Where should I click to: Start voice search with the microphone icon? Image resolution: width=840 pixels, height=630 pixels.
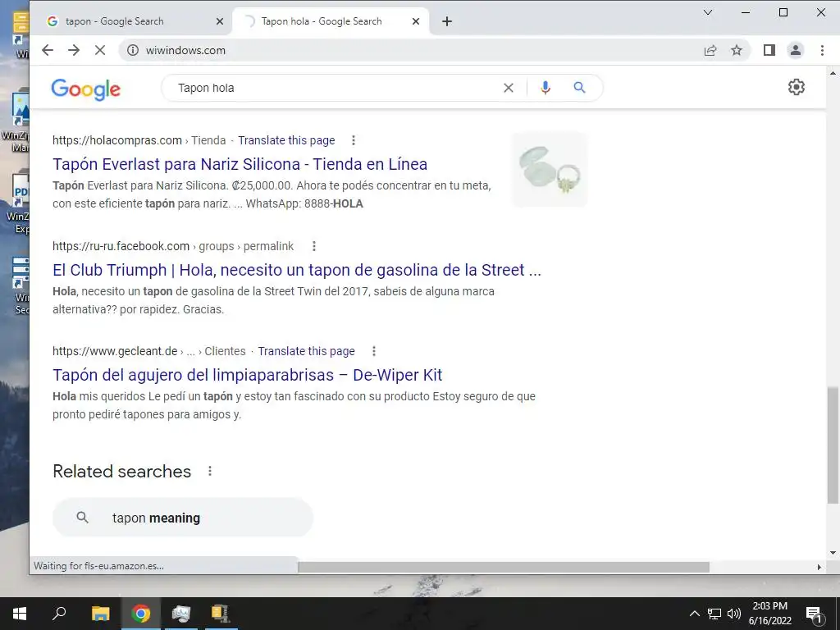click(x=546, y=88)
